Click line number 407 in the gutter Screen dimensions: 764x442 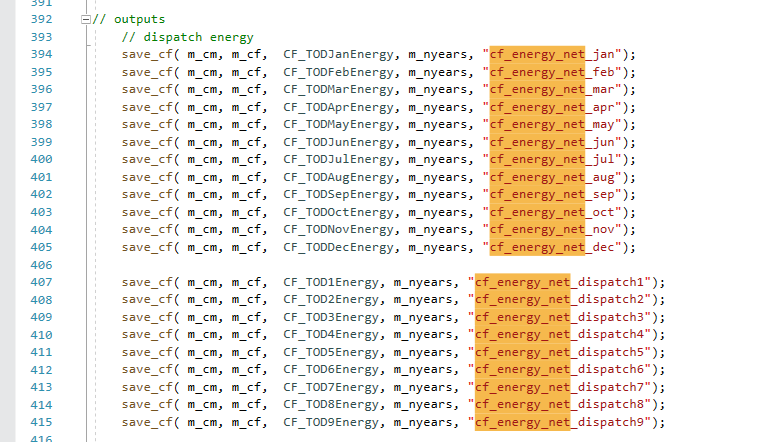pos(41,282)
